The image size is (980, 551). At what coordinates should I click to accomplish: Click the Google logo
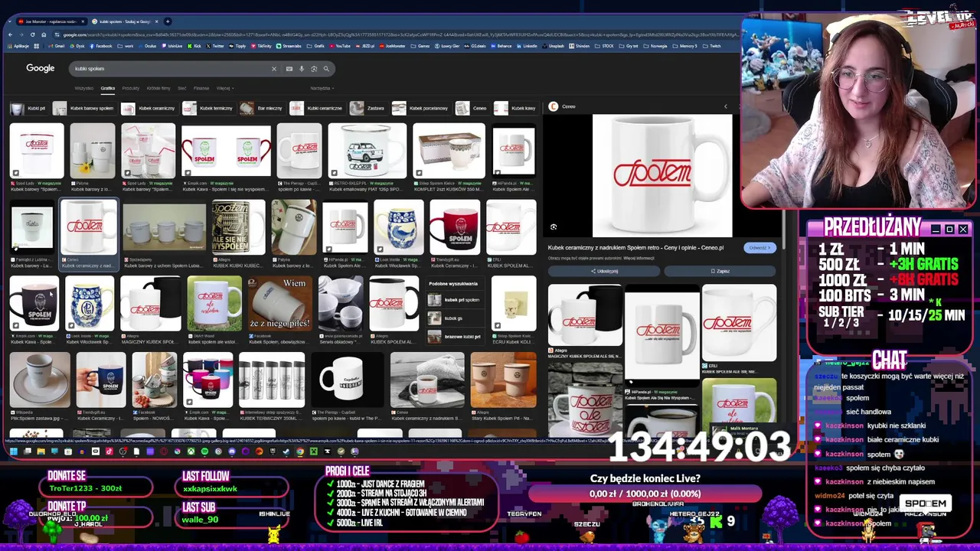click(41, 68)
